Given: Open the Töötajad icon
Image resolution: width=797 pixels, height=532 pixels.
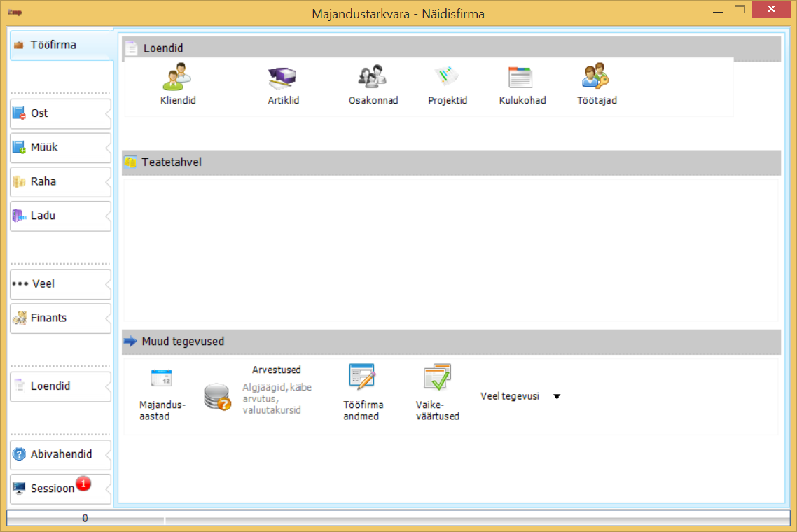Looking at the screenshot, I should 596,77.
